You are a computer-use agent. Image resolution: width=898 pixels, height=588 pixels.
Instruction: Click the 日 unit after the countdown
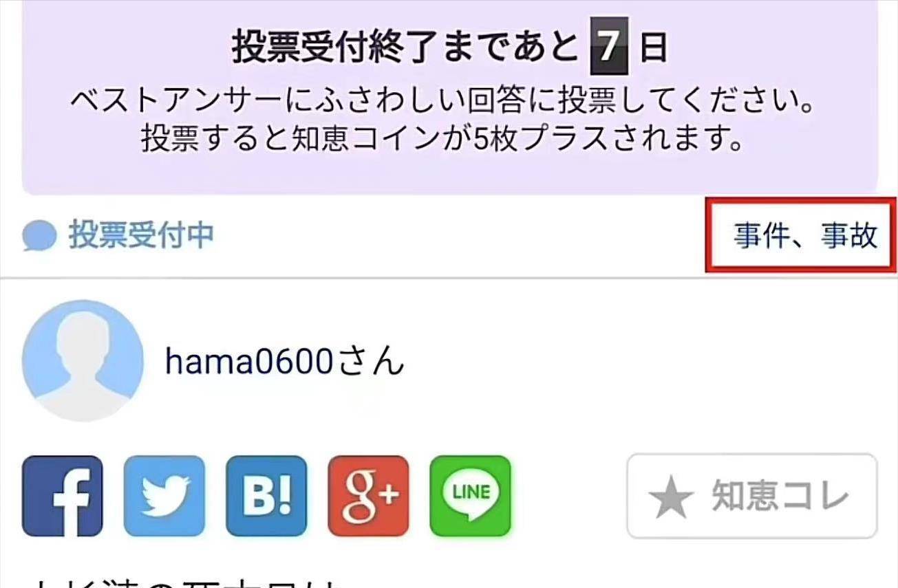click(654, 48)
